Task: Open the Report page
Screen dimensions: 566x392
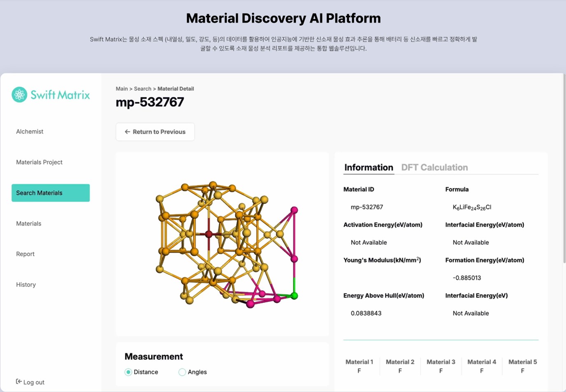Action: [x=25, y=254]
